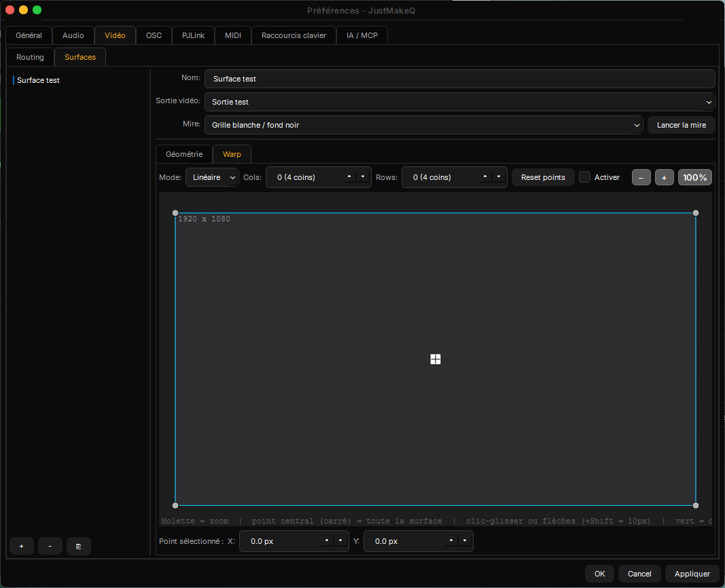
Task: Click the duplicate surface icon button
Action: click(79, 546)
